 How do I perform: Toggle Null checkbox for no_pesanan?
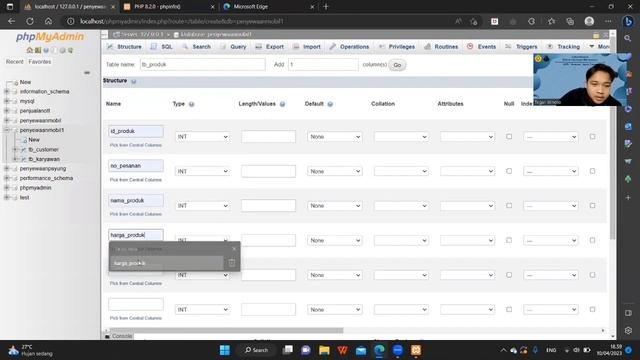pos(509,171)
